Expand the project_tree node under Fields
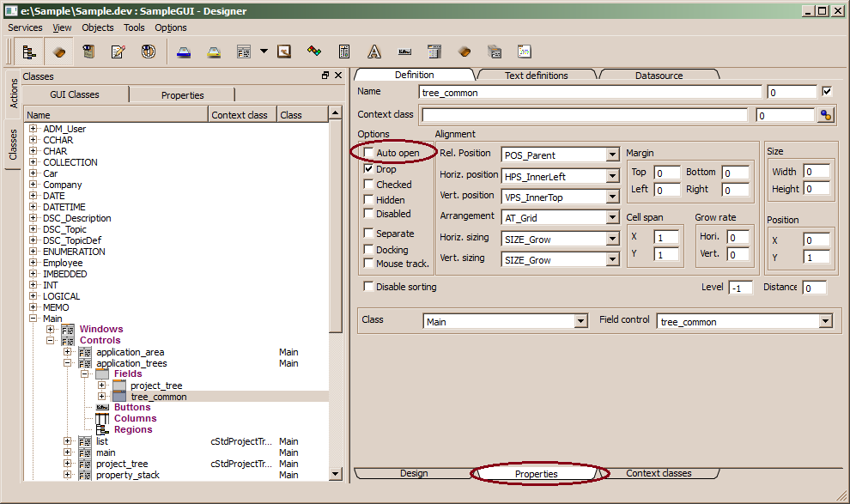The height and width of the screenshot is (504, 850). (x=102, y=386)
